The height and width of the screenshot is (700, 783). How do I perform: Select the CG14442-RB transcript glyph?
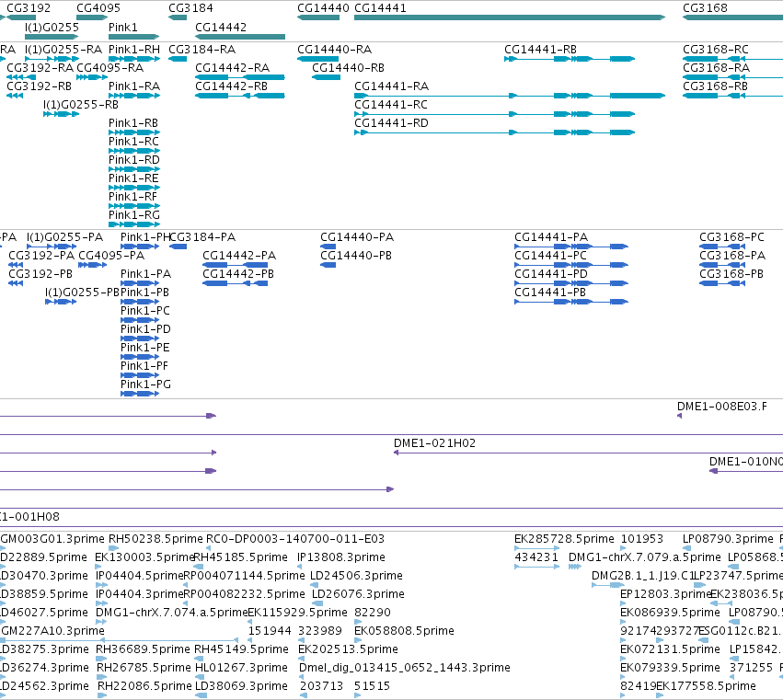(240, 96)
